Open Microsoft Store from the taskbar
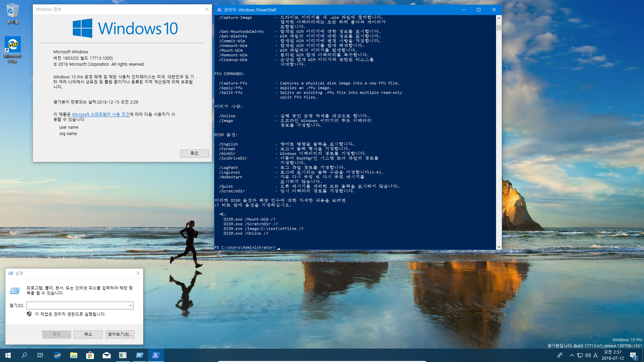This screenshot has width=644, height=362. pos(90,355)
